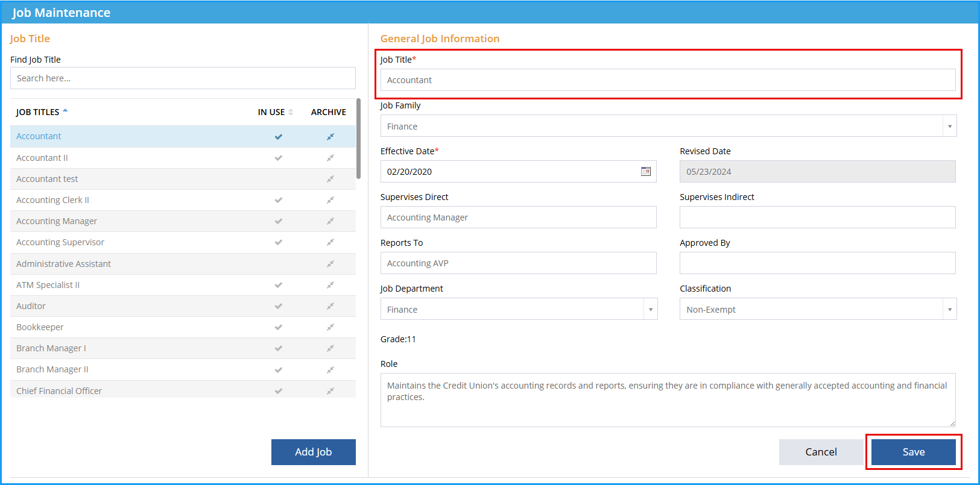This screenshot has height=485, width=980.
Task: Click archive pin icon for Branch Manager II
Action: [330, 369]
